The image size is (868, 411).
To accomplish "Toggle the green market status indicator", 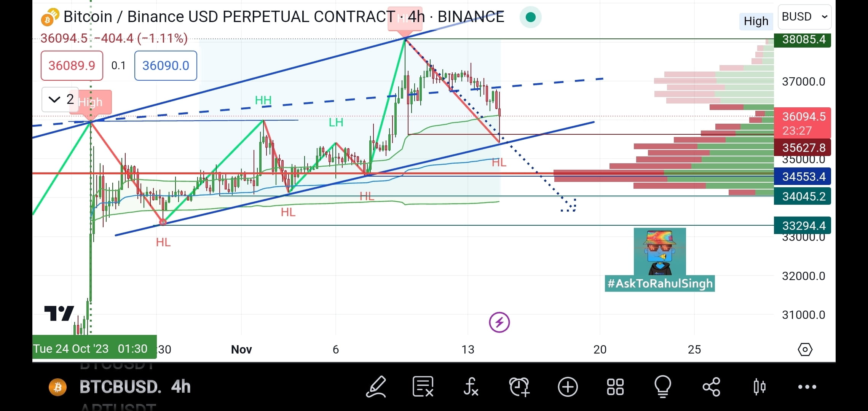I will (x=530, y=17).
